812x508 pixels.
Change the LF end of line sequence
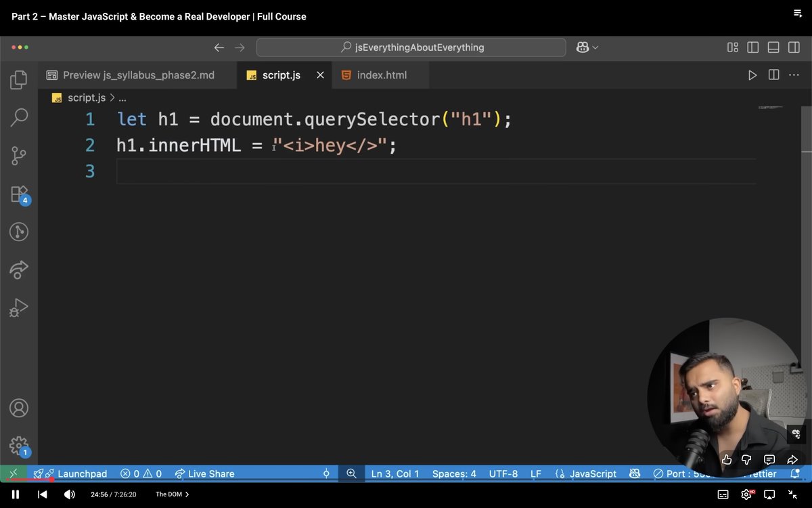pos(536,473)
